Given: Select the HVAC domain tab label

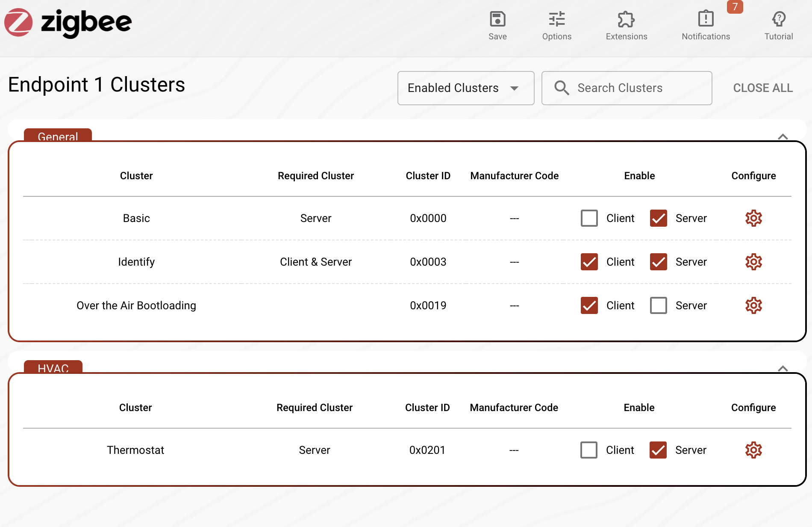Looking at the screenshot, I should tap(53, 368).
